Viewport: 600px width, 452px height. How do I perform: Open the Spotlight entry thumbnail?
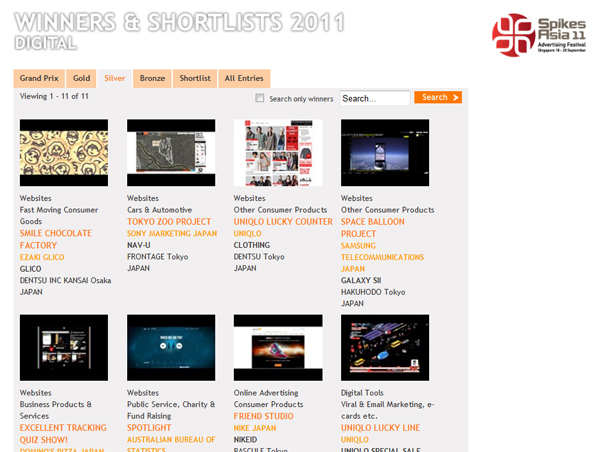coord(171,348)
